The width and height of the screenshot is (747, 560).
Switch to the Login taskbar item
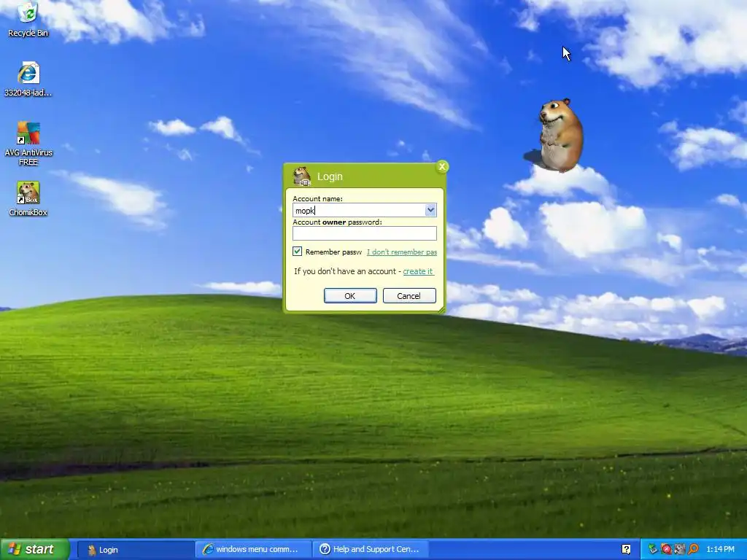(135, 550)
